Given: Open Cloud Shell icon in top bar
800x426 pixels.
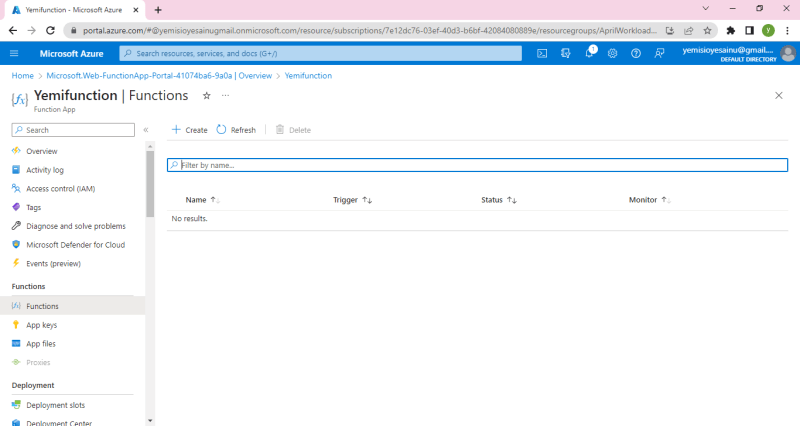Looking at the screenshot, I should pyautogui.click(x=542, y=53).
